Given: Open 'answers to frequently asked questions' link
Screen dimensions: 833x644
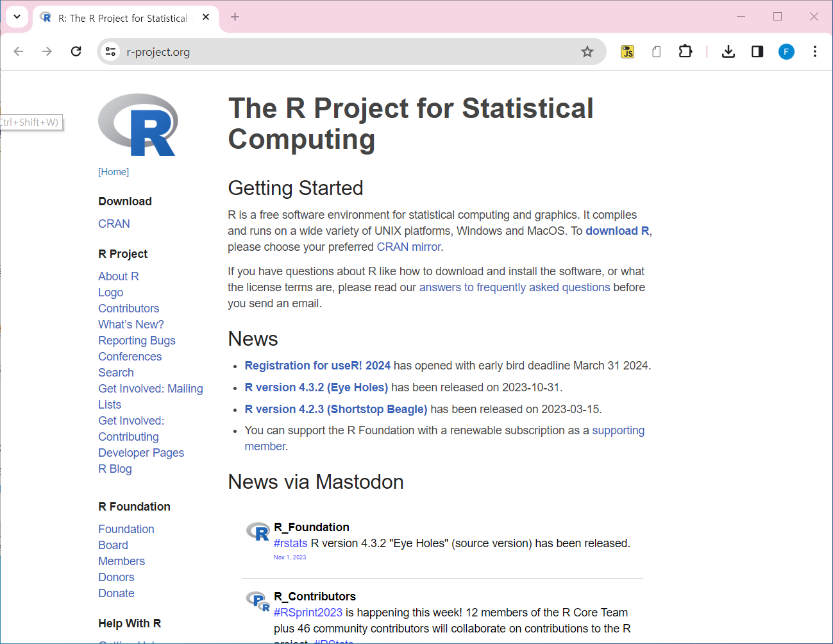Looking at the screenshot, I should (514, 287).
